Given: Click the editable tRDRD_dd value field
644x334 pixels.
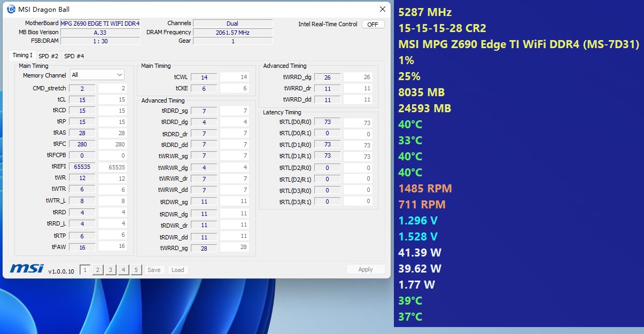Looking at the screenshot, I should pos(235,144).
